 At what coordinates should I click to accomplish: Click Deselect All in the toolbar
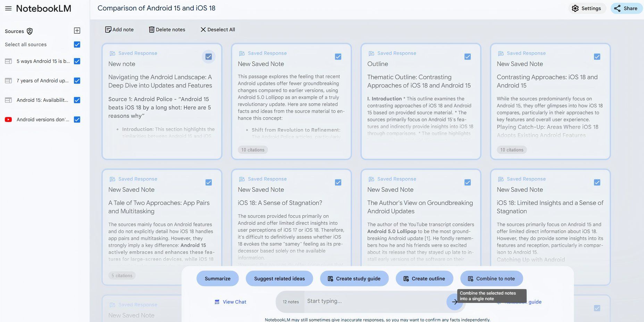(x=218, y=30)
